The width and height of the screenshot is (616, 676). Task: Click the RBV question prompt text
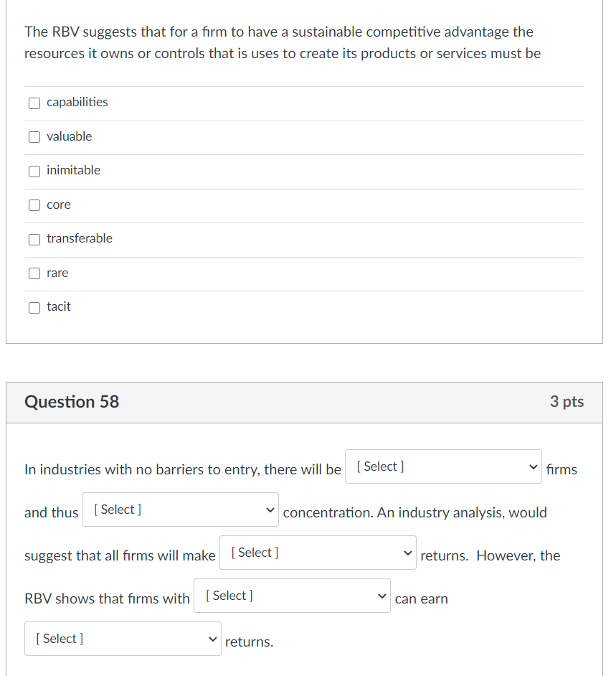(x=280, y=43)
